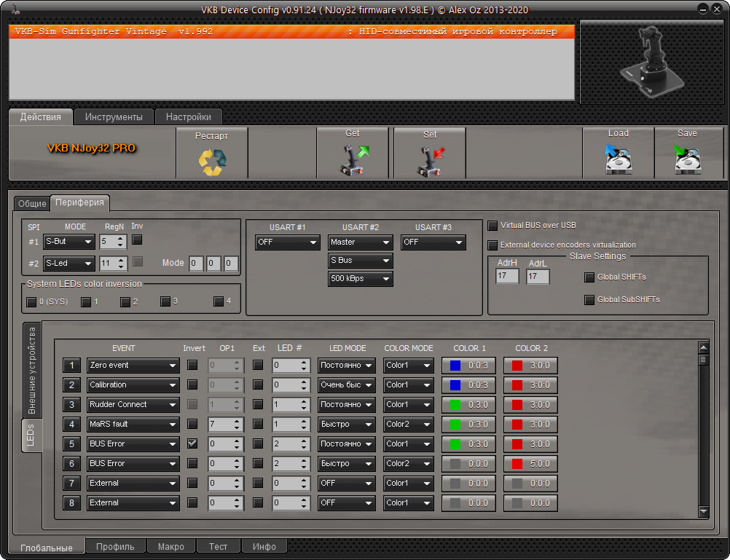Click the Set joystick icon
Screen dimensions: 730x560
(x=431, y=161)
